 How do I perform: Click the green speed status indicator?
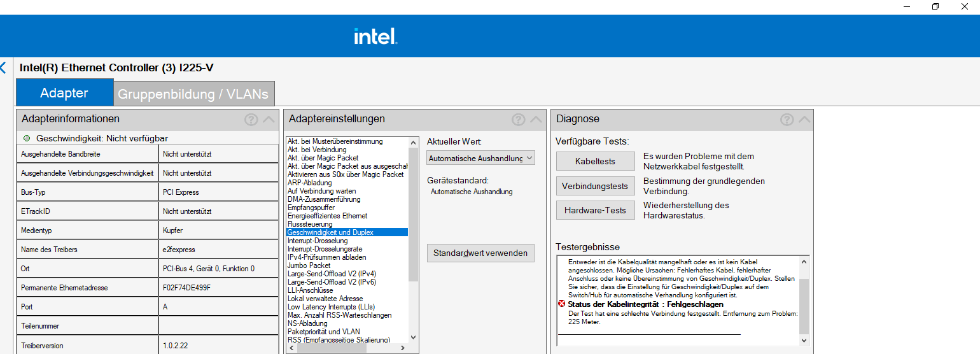pyautogui.click(x=26, y=138)
